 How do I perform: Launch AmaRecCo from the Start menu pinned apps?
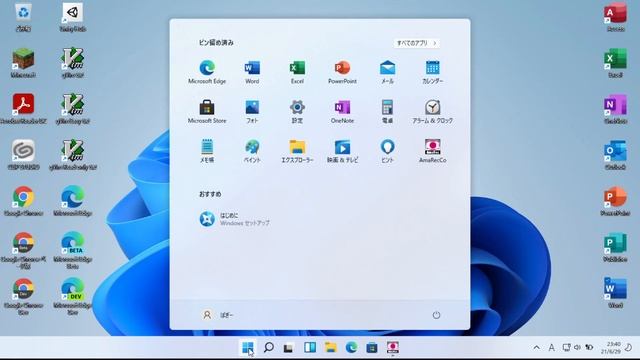[432, 151]
